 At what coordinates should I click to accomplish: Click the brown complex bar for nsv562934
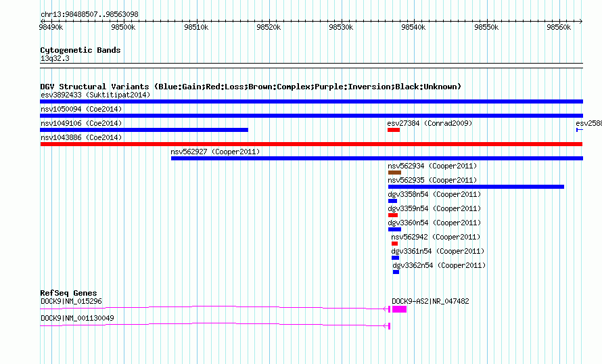394,173
